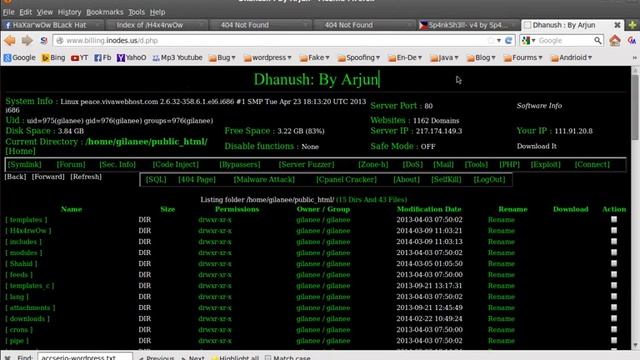Screen dimensions: 640x360
Task: Tick the checkbox for includes folder
Action: click(614, 241)
